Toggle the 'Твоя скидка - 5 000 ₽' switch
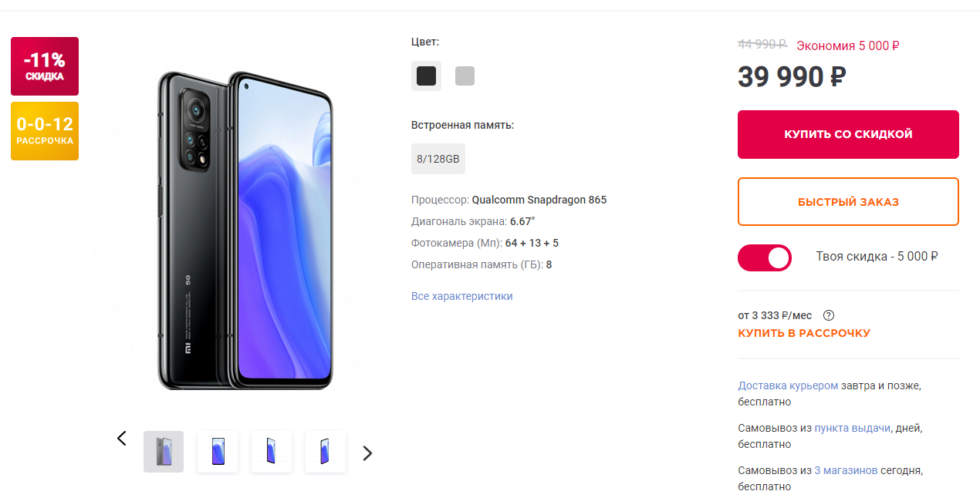980x498 pixels. 765,257
